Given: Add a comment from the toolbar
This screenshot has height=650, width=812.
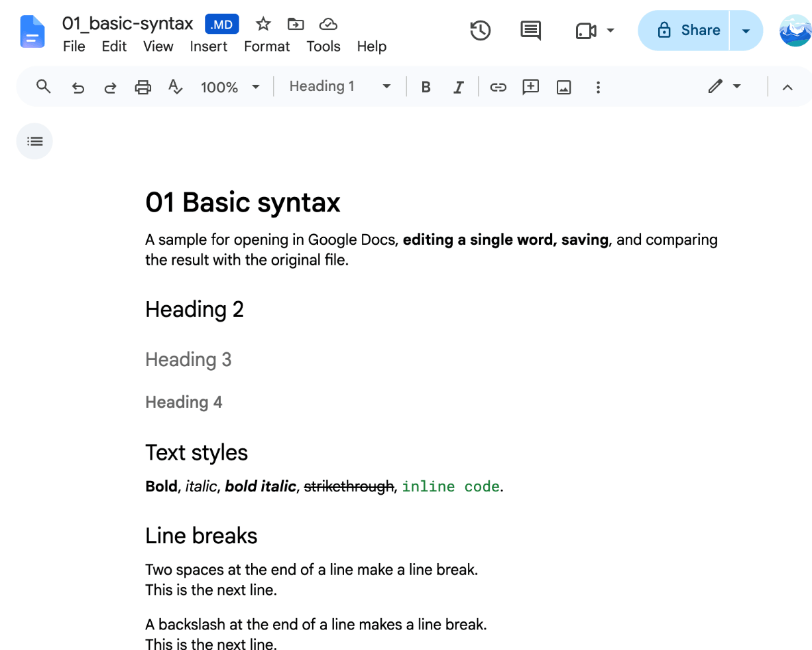Looking at the screenshot, I should pos(531,87).
